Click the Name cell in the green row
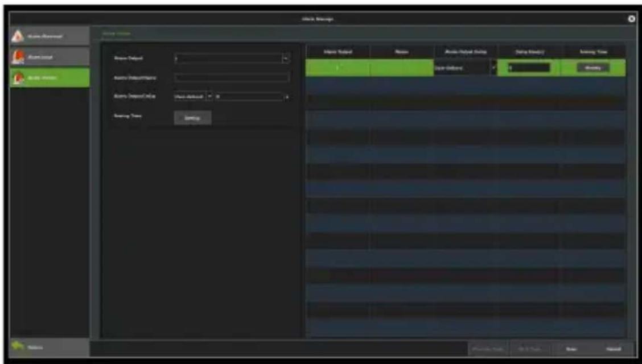Image resolution: width=642 pixels, height=364 pixels. pyautogui.click(x=402, y=68)
